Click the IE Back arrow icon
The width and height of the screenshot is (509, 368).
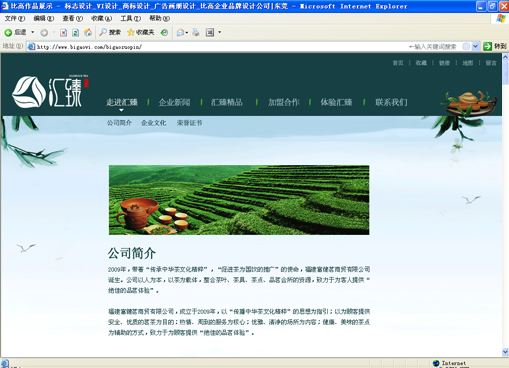tap(8, 32)
